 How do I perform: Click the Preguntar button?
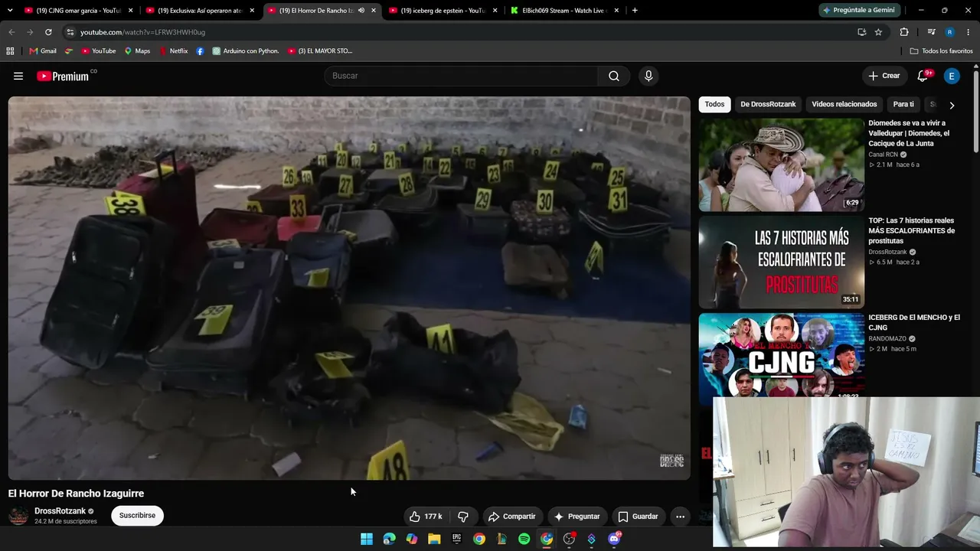[x=577, y=517]
